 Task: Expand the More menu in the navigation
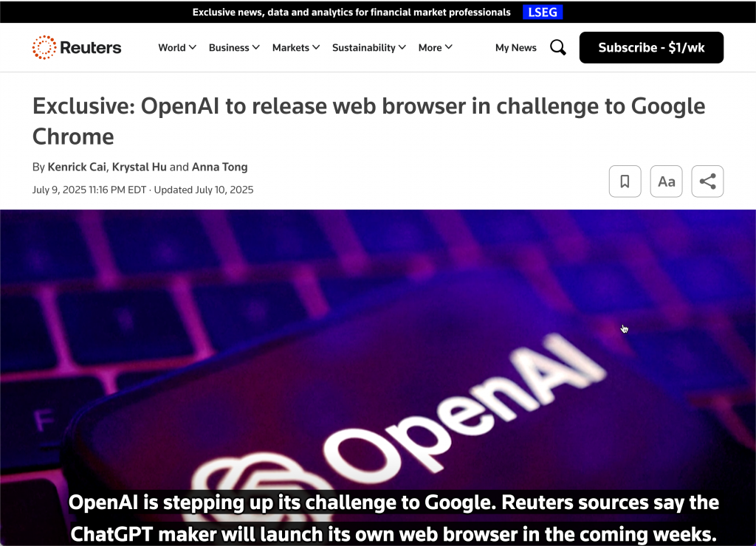(435, 48)
